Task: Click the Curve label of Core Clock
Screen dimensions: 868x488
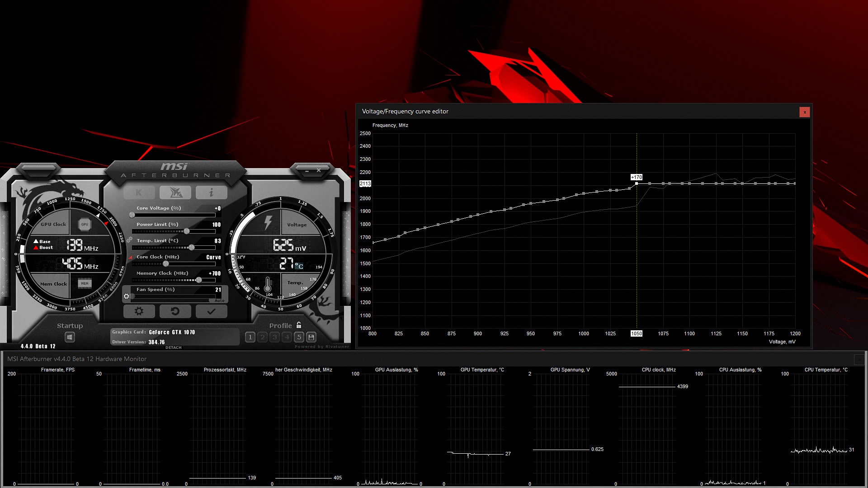Action: tap(213, 257)
